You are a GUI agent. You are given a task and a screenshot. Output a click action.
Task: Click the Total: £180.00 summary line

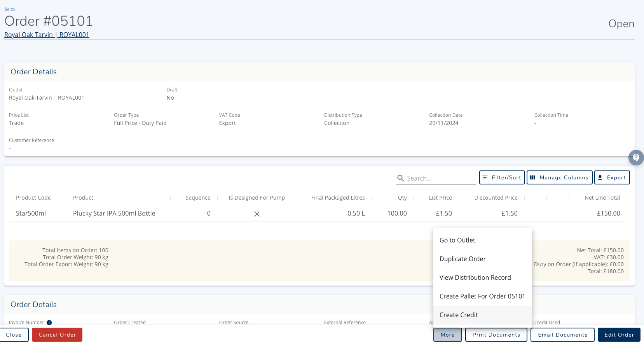click(606, 271)
